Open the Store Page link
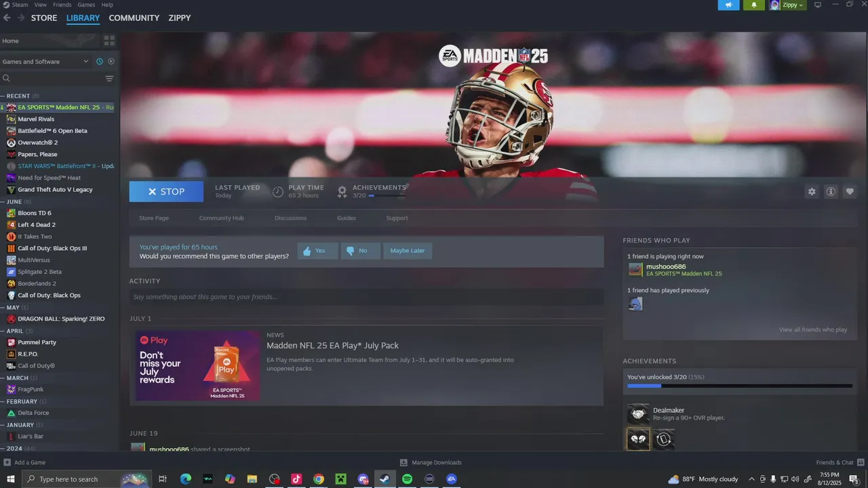 [x=154, y=218]
